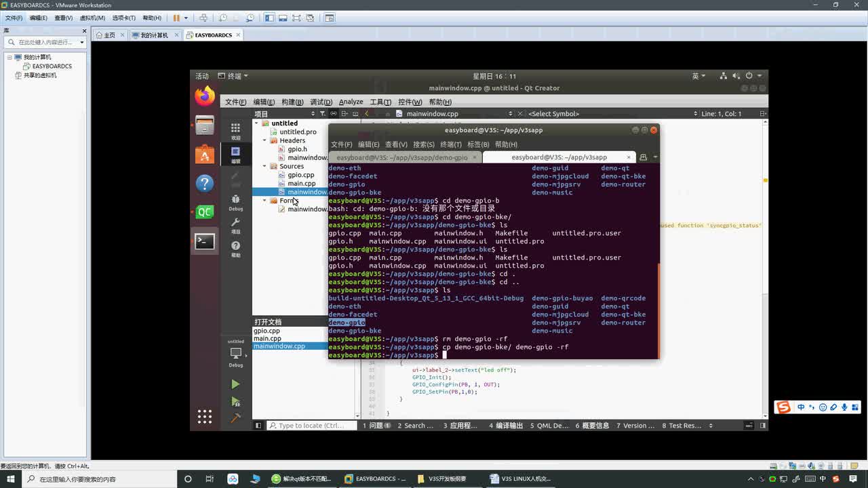Select the Qt Creator icon in the dock
Image resolution: width=868 pixels, height=488 pixels.
(x=205, y=212)
